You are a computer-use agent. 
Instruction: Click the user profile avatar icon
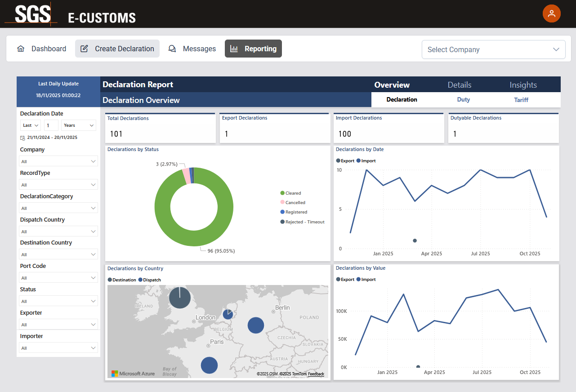pyautogui.click(x=552, y=13)
